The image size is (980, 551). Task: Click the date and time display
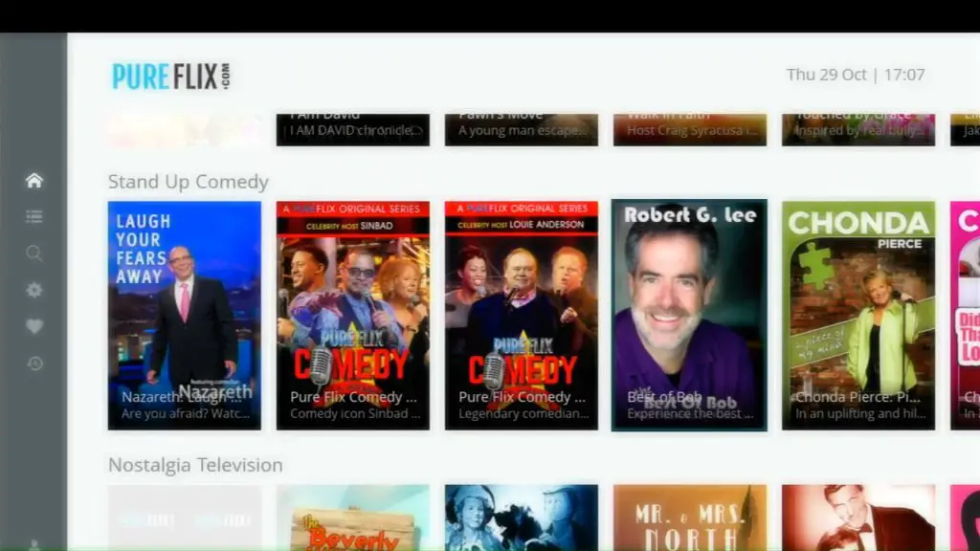tap(855, 75)
